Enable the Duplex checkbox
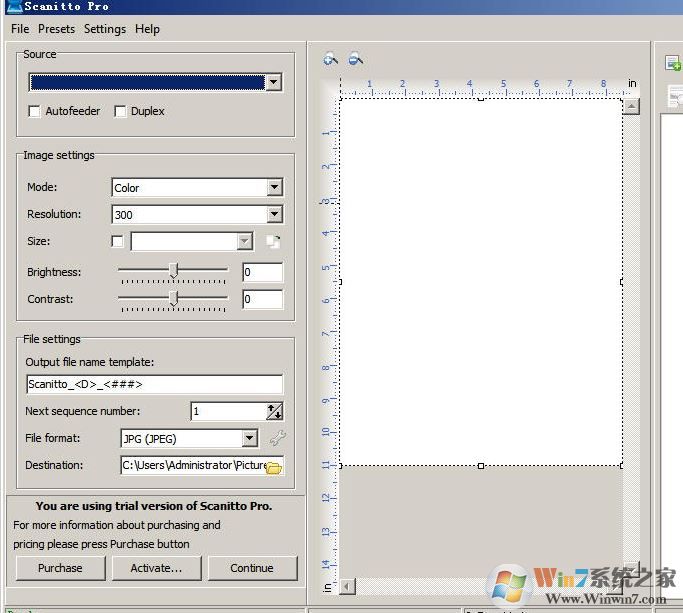Screen dimensions: 683x613 120,112
